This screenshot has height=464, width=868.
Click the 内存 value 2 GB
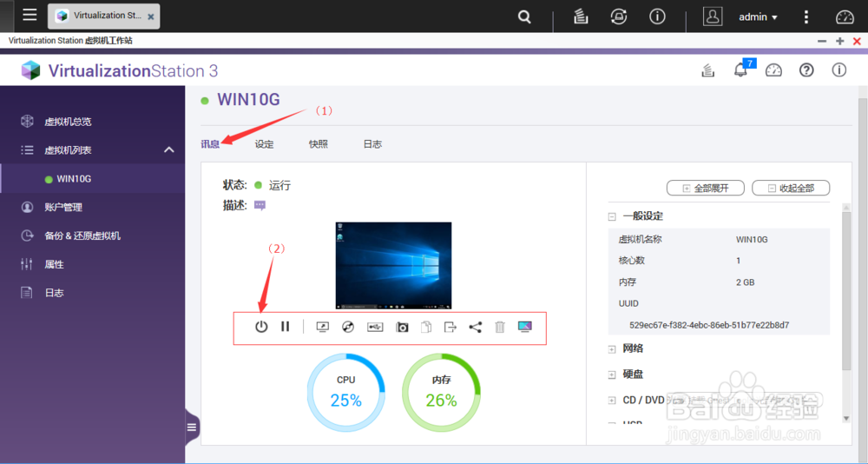pyautogui.click(x=745, y=282)
